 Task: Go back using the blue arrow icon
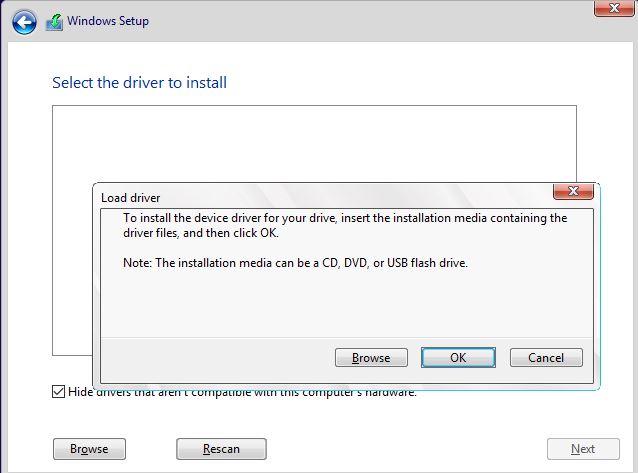pos(24,22)
